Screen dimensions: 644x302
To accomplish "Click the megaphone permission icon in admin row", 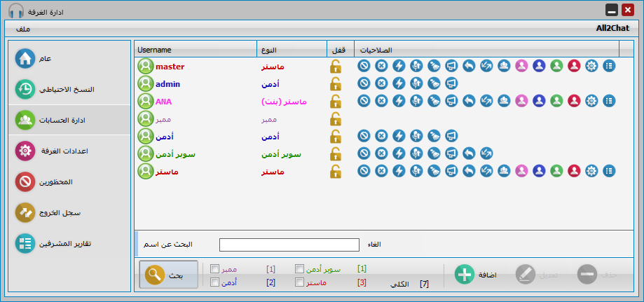I will [x=451, y=83].
